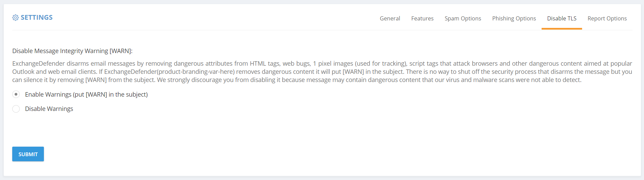Go to Phishing Options tab
This screenshot has width=644, height=180.
pyautogui.click(x=514, y=18)
